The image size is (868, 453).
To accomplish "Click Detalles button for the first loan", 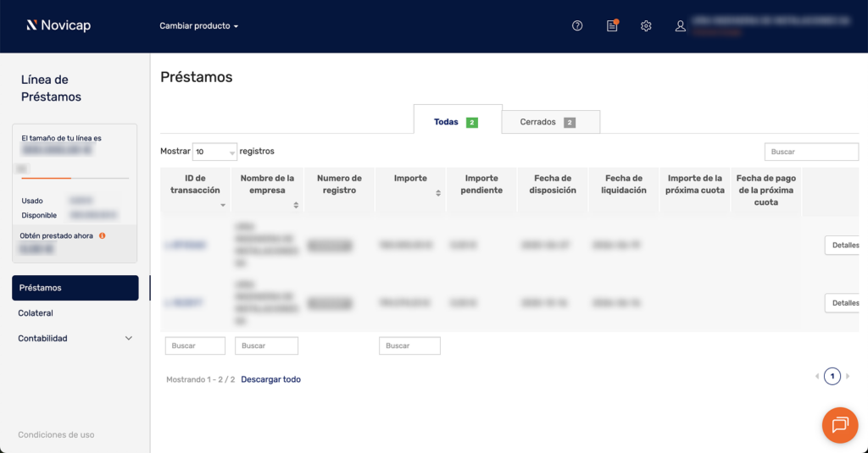I will 844,245.
